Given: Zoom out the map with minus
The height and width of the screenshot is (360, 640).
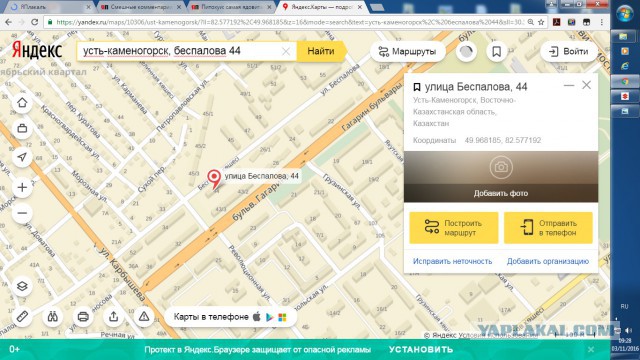Looking at the screenshot, I should pyautogui.click(x=22, y=213).
